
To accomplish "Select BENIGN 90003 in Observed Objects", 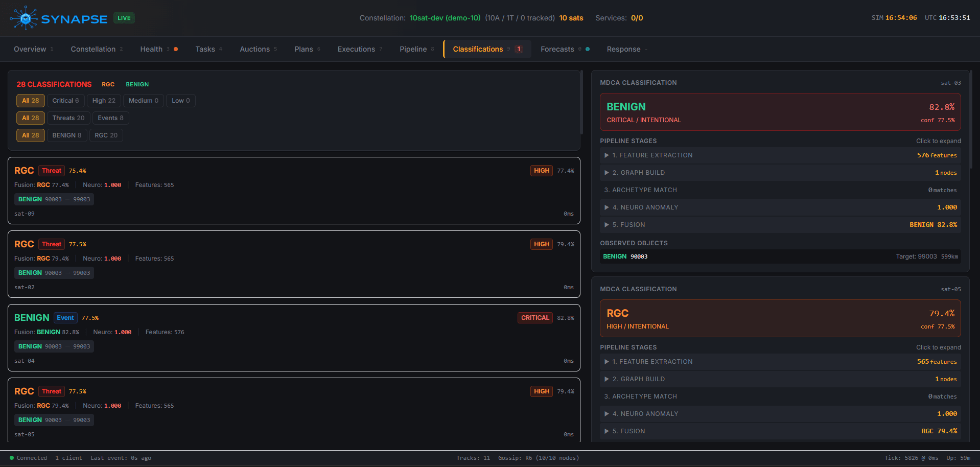I will tap(625, 256).
